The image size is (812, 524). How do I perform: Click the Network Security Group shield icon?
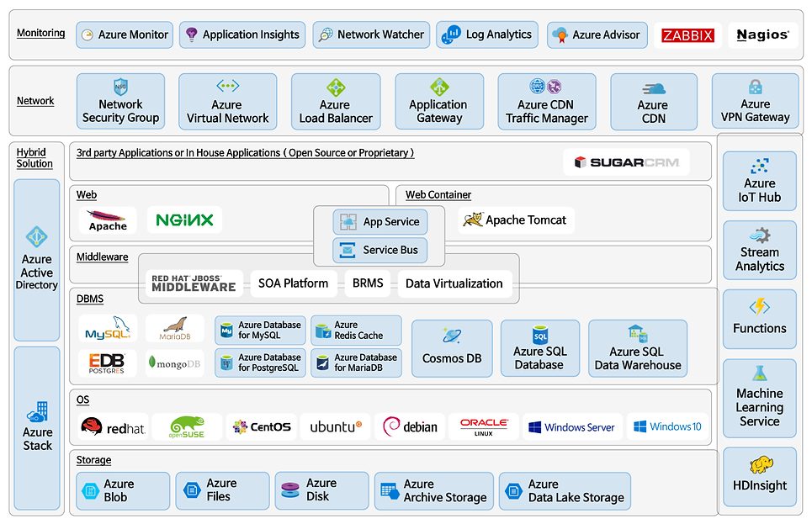click(120, 87)
